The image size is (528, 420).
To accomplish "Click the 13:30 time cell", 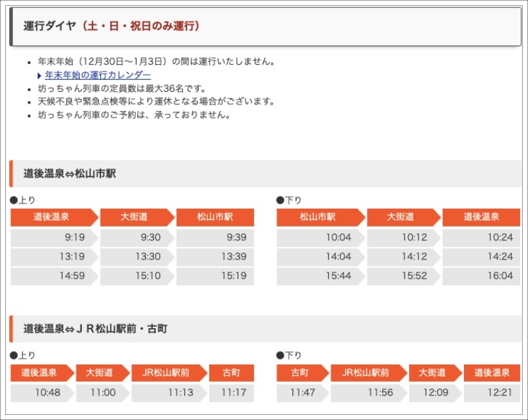I will coord(137,257).
